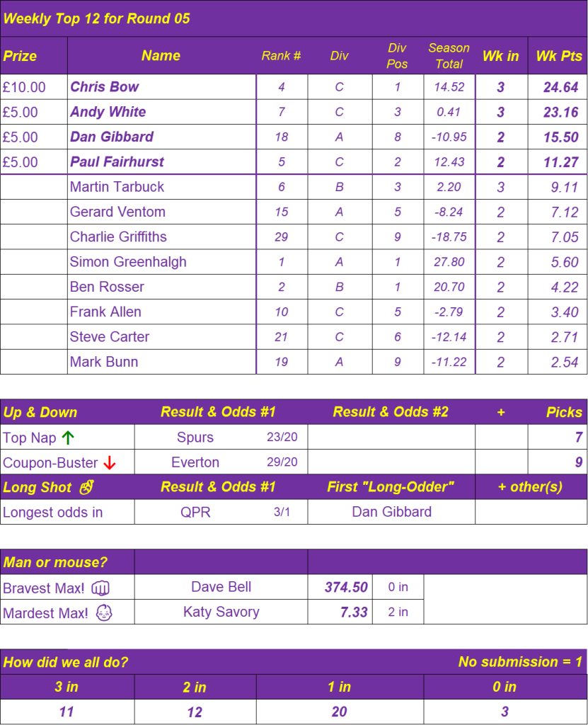Select the name Martin Tarbuck
588x725 pixels.
click(117, 187)
